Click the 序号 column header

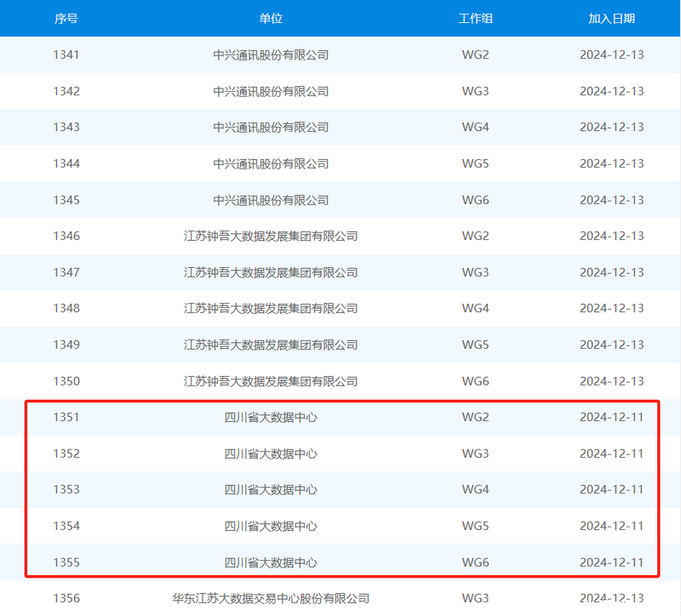pos(66,18)
